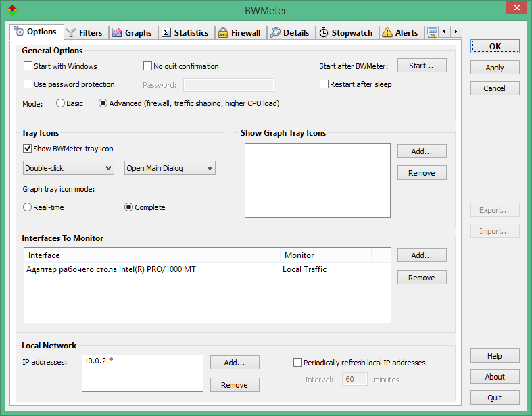Click Remove for Interfaces To Monitor
Viewport: 532px width, 416px height.
pos(422,278)
